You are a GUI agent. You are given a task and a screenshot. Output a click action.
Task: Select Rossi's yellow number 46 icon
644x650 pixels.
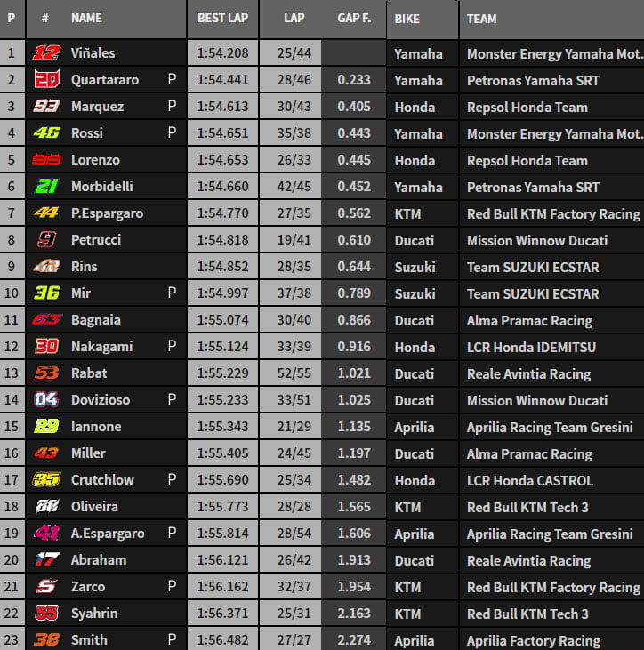click(46, 132)
